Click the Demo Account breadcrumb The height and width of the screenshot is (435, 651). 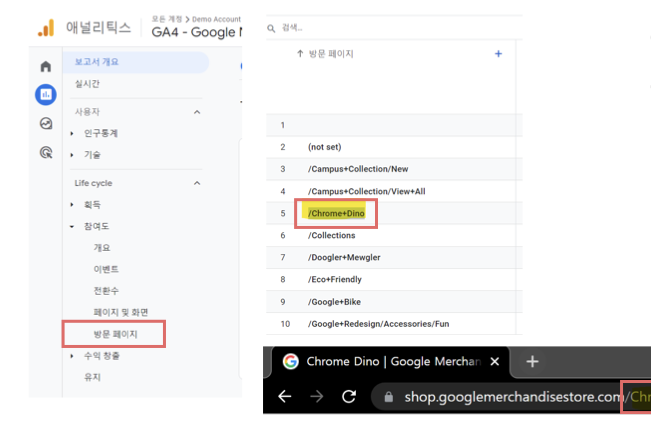click(x=216, y=19)
